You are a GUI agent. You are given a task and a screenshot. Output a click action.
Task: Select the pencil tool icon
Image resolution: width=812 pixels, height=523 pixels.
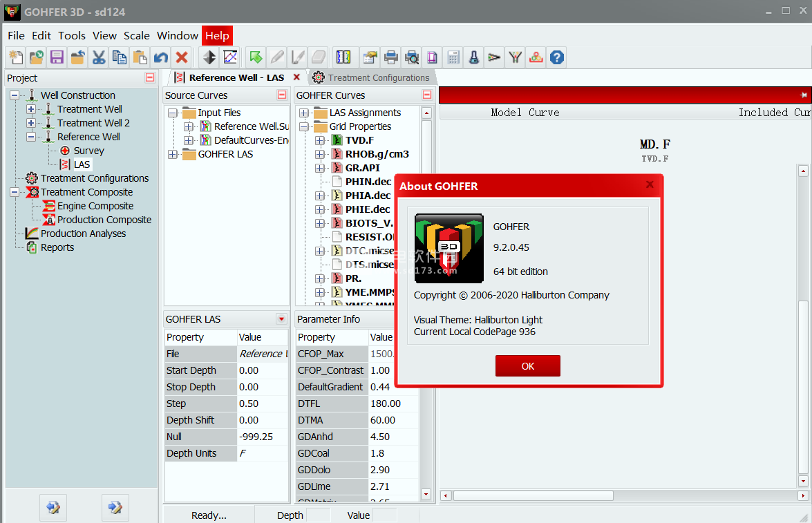click(x=277, y=57)
